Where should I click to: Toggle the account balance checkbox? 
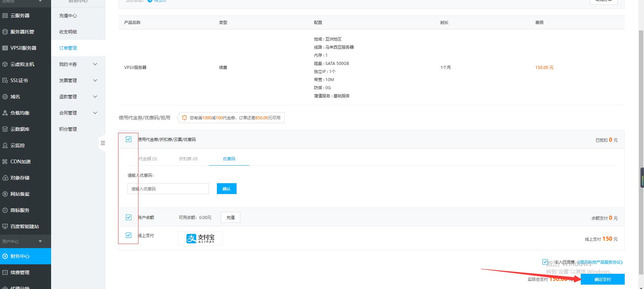(129, 217)
